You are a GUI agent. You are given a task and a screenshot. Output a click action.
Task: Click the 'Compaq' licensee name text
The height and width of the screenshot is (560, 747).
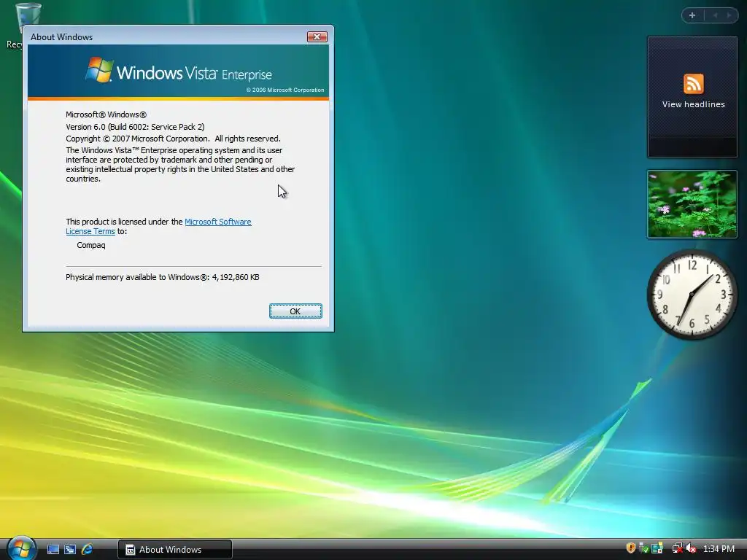(91, 245)
